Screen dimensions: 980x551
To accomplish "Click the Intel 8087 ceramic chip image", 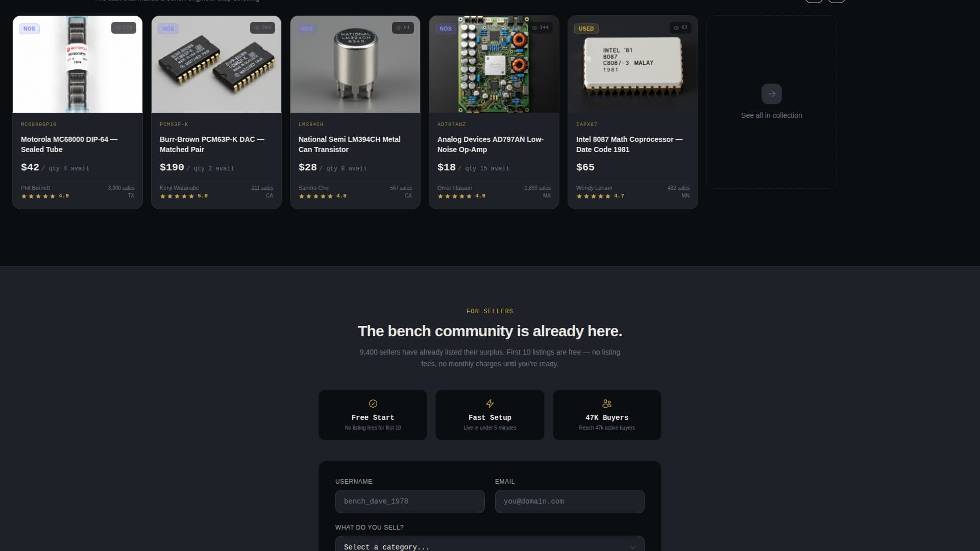I will [x=633, y=64].
